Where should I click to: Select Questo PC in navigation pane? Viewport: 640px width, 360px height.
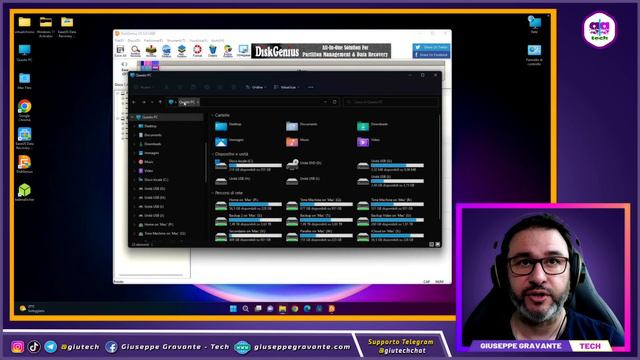167,117
